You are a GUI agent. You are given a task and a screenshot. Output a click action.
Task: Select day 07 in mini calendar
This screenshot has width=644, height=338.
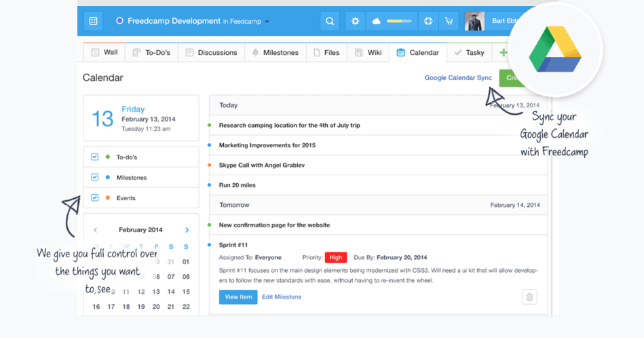click(x=171, y=277)
